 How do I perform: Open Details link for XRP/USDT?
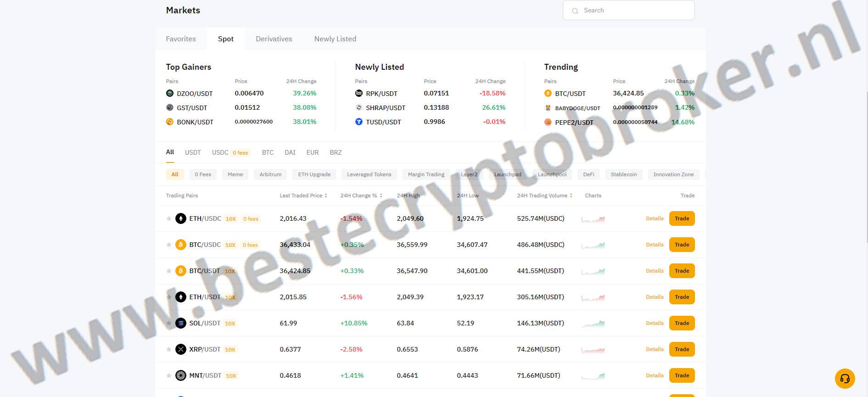[x=654, y=349]
